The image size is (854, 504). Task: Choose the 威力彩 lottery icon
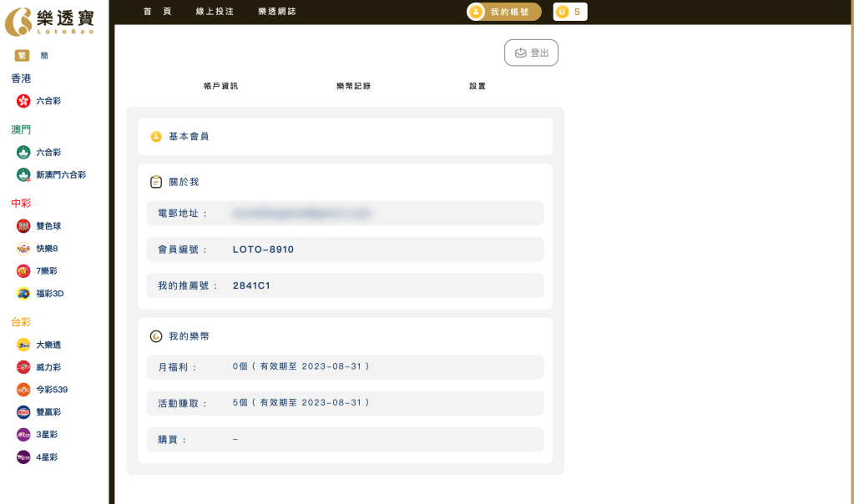23,367
